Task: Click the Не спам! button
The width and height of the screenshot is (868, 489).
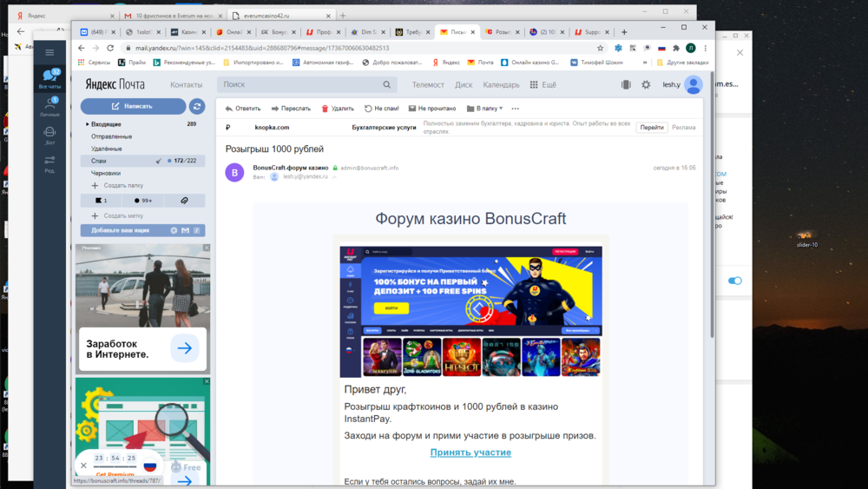Action: coord(381,109)
